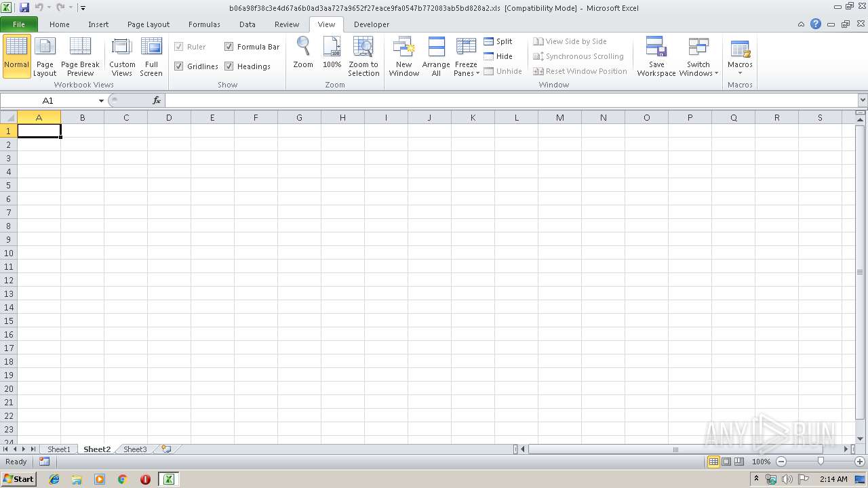Screen dimensions: 868x488
Task: Select Page Break Preview in status bar
Action: [739, 462]
